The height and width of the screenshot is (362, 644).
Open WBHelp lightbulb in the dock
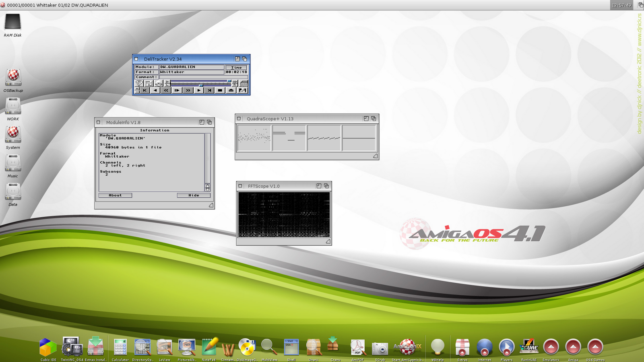(x=438, y=347)
